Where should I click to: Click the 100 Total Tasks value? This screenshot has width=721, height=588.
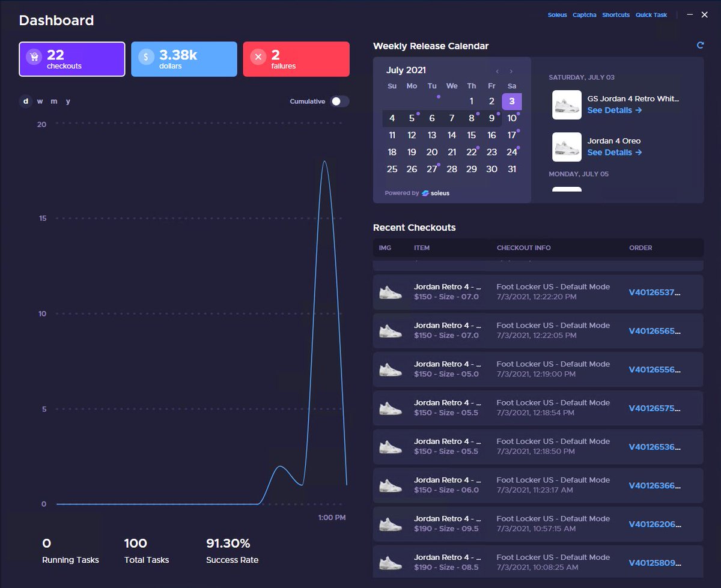(136, 544)
